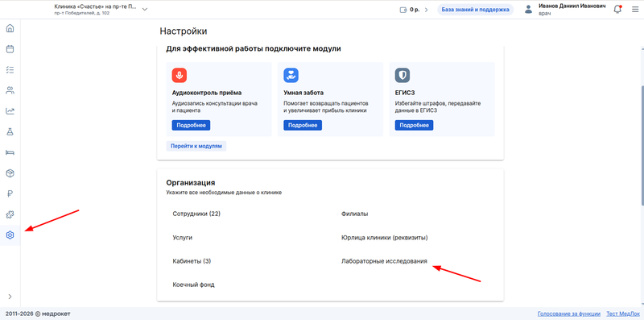
Task: Open Филиалы settings
Action: pyautogui.click(x=354, y=214)
